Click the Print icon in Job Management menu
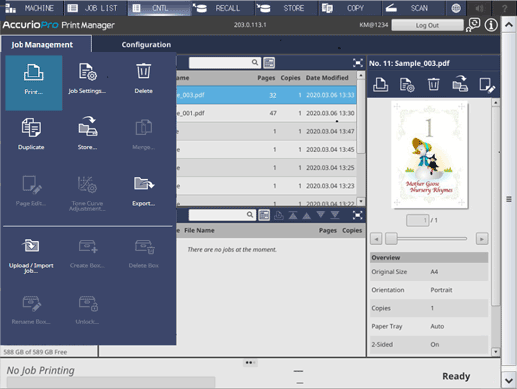 pos(33,82)
